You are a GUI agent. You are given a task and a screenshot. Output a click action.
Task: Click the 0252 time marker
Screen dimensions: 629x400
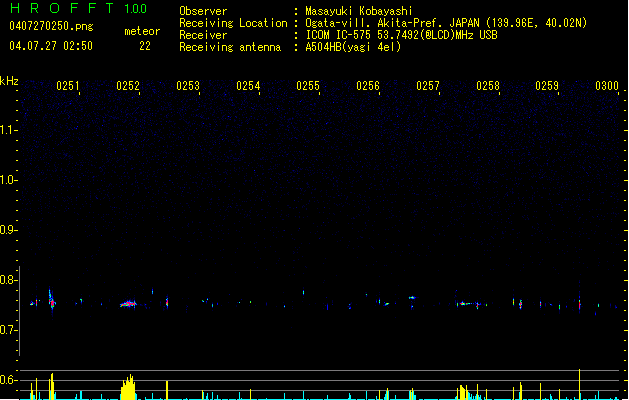click(128, 86)
